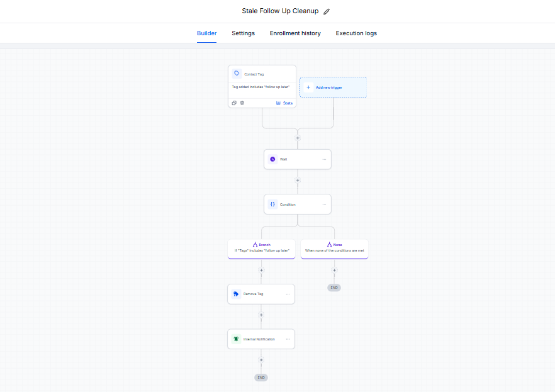Click Add new trigger

click(x=333, y=87)
